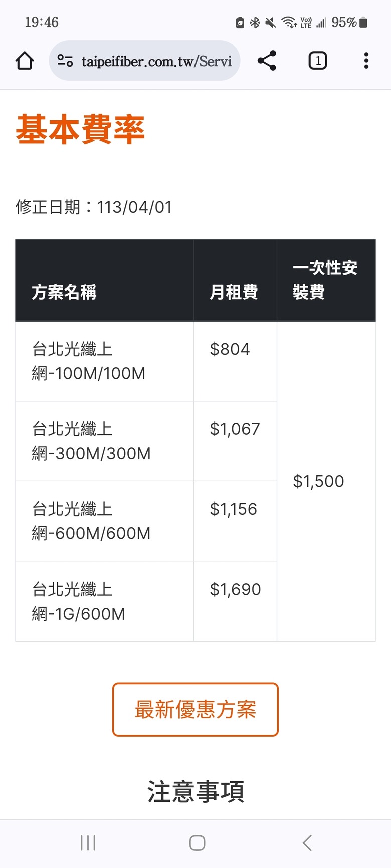Tap the share icon
Image resolution: width=391 pixels, height=868 pixels.
coord(267,61)
